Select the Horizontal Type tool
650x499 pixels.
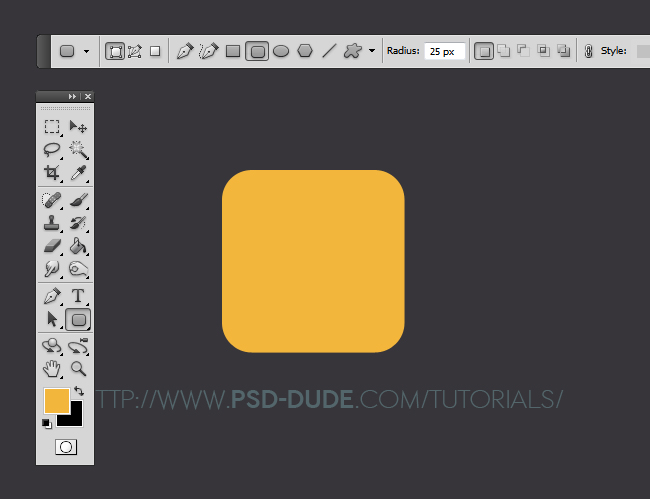[79, 296]
